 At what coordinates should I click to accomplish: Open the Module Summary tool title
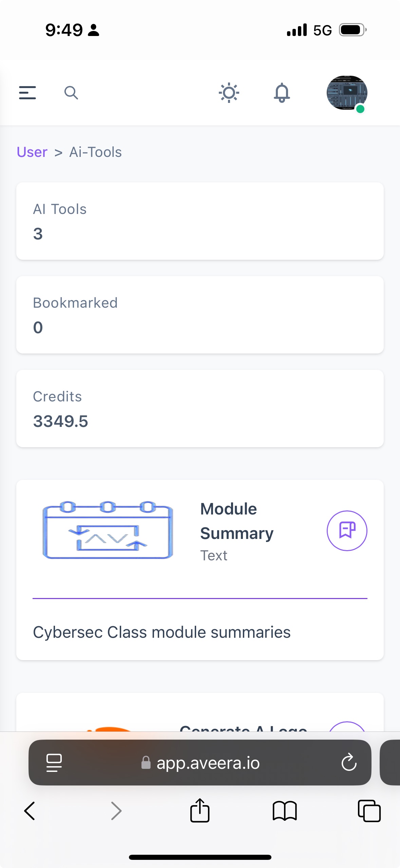(237, 521)
